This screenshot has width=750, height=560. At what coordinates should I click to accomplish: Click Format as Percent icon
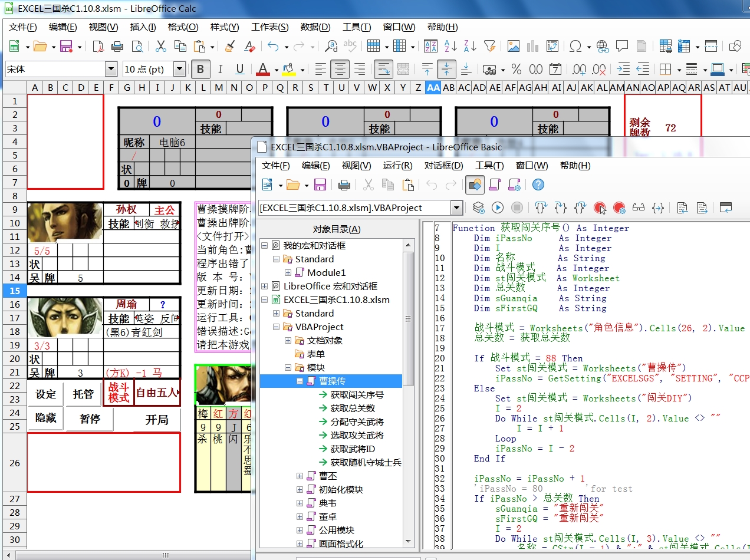tap(517, 69)
